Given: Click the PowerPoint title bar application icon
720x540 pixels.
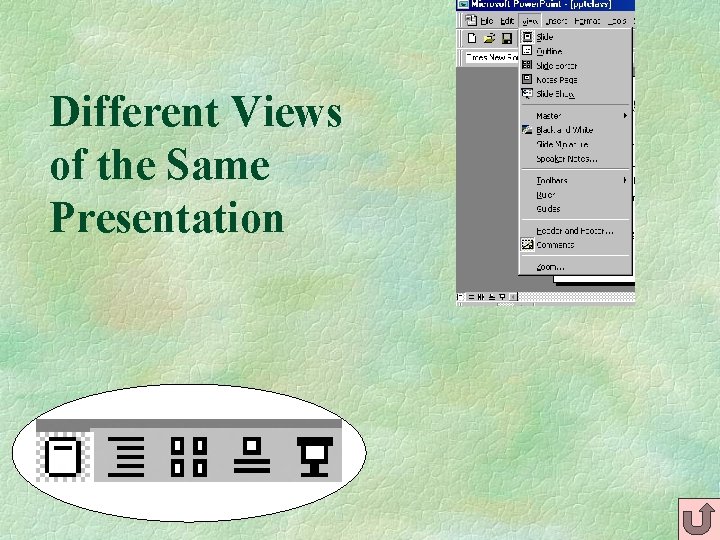Looking at the screenshot, I should point(463,5).
